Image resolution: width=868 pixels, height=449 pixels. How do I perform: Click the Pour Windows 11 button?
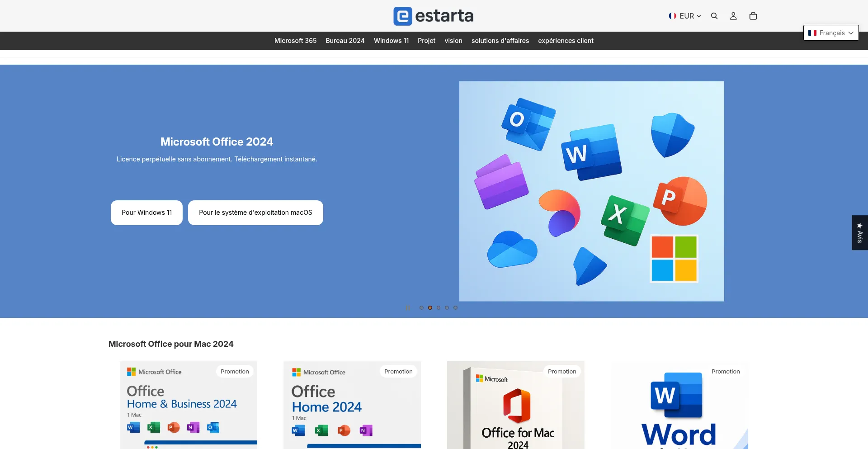[146, 213]
